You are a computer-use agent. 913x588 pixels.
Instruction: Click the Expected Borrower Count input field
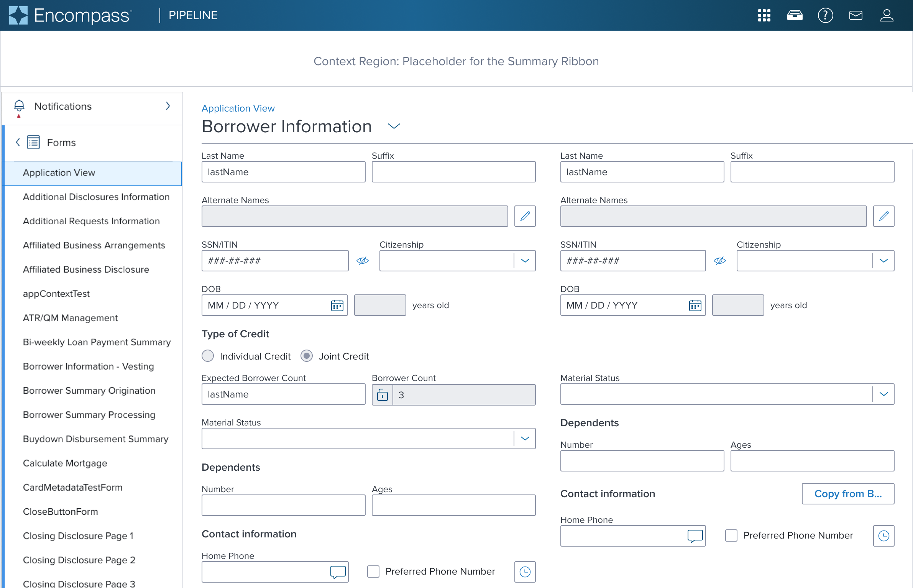283,394
